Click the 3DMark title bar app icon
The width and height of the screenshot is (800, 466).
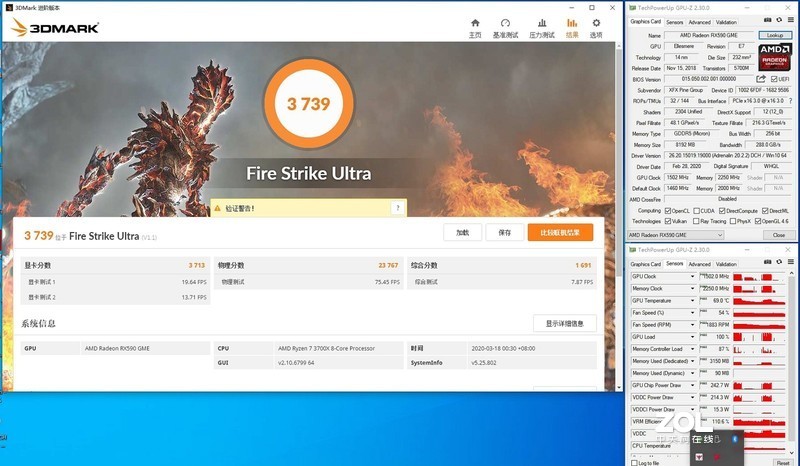(x=9, y=8)
